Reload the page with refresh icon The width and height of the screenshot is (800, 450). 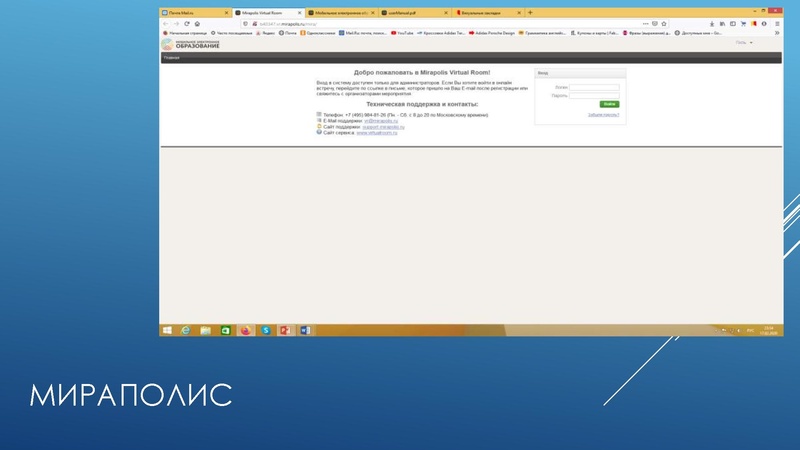pos(187,24)
